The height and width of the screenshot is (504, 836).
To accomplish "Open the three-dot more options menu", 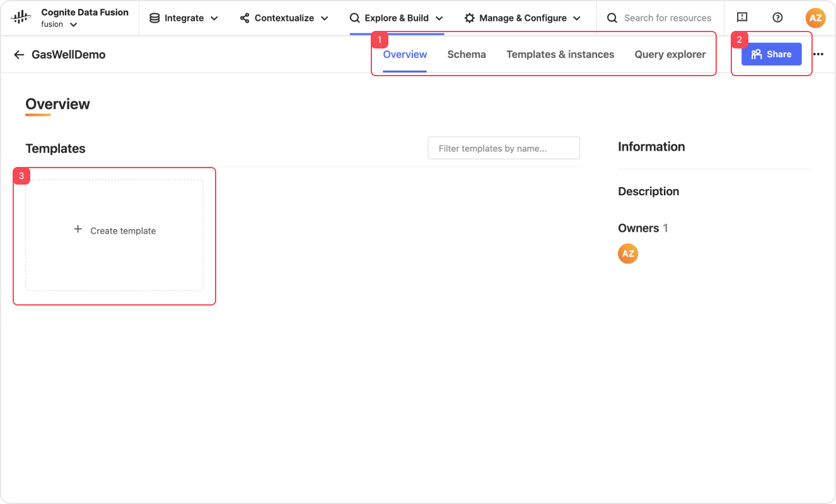I will 818,54.
